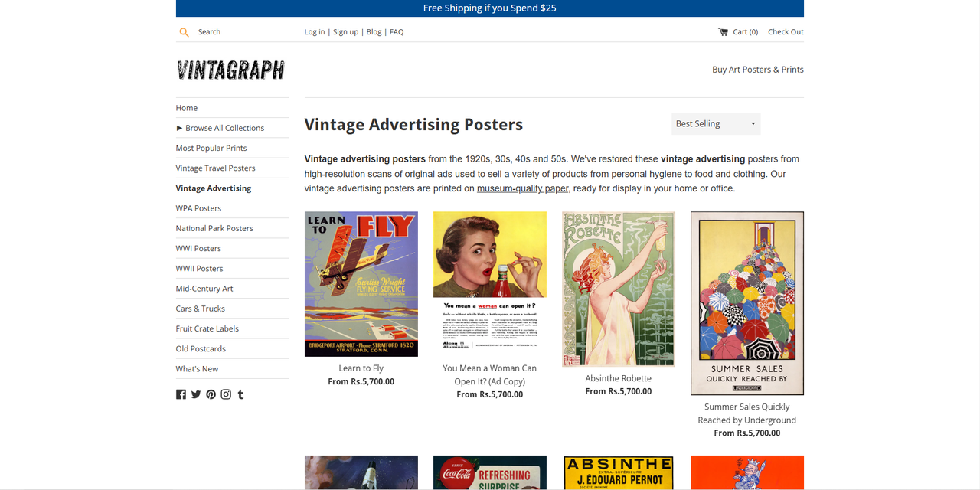
Task: Open National Park Posters collection
Action: (x=214, y=228)
